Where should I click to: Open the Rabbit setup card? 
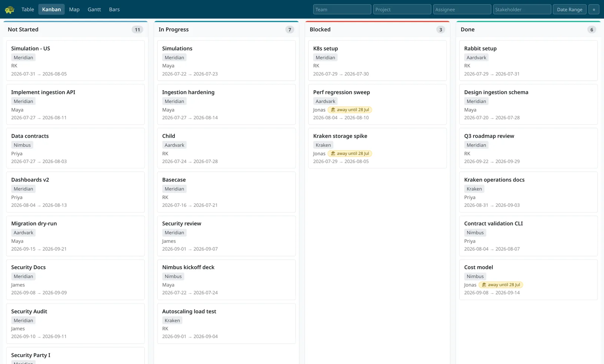[528, 61]
